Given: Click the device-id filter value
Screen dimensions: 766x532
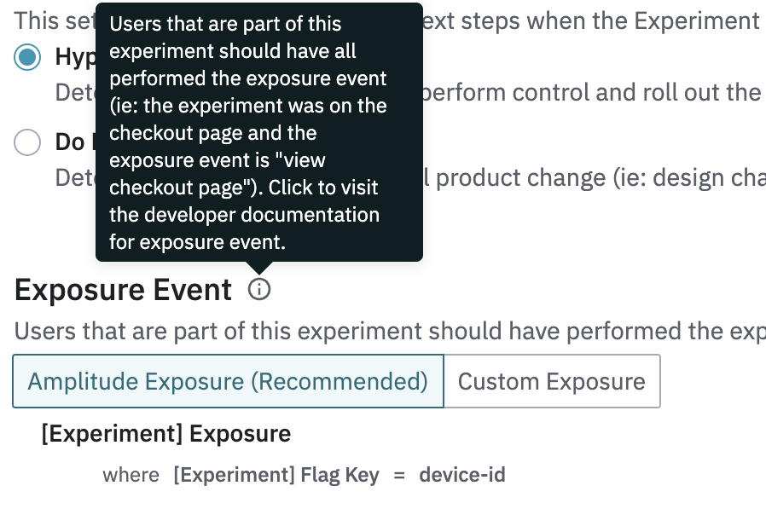Looking at the screenshot, I should click(462, 475).
